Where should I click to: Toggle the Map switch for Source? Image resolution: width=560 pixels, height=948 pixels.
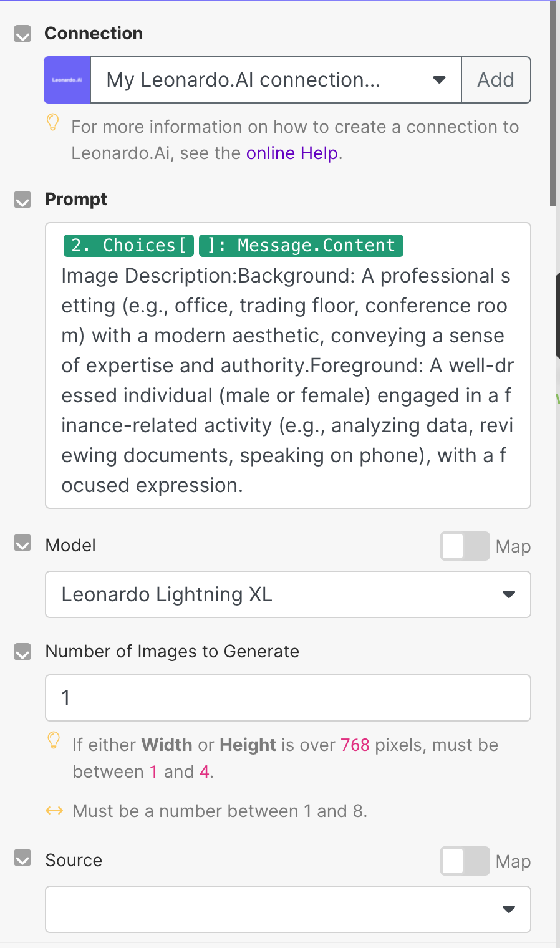(465, 861)
